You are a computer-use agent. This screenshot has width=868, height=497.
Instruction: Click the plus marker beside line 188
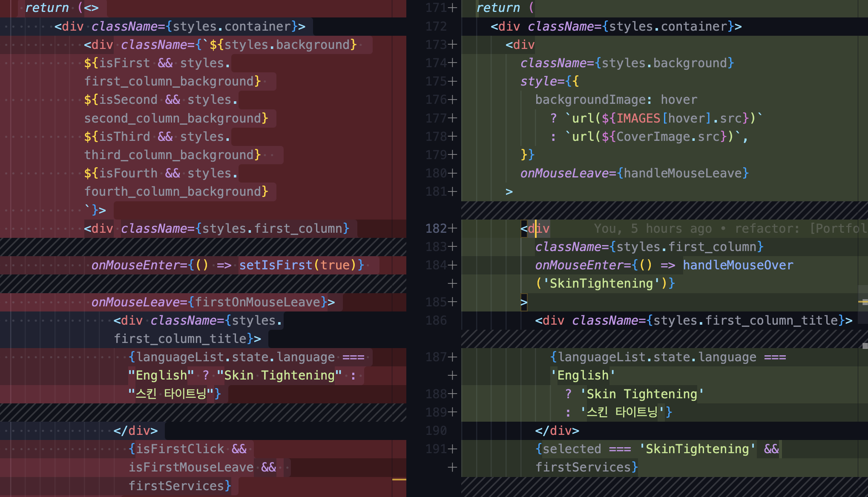(x=453, y=394)
